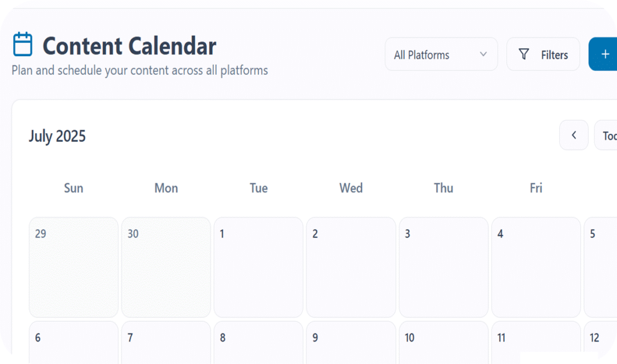Screen dimensions: 617x364
Task: Select the June 29 day cell
Action: pos(74,267)
